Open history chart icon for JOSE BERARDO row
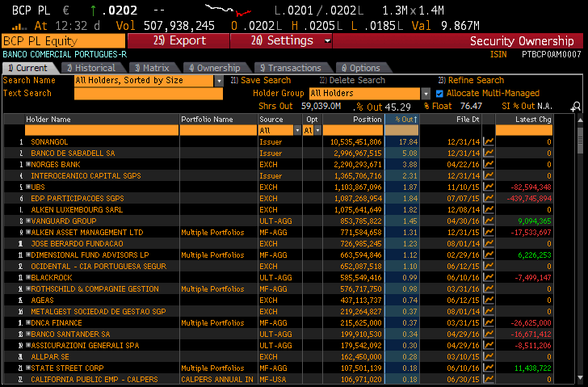The width and height of the screenshot is (588, 387). tap(488, 243)
